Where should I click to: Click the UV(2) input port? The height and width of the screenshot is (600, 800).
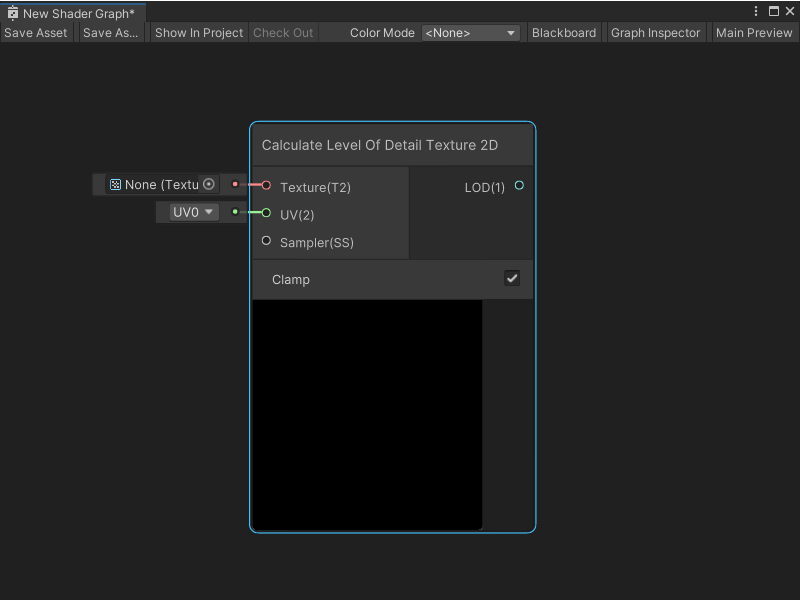266,212
